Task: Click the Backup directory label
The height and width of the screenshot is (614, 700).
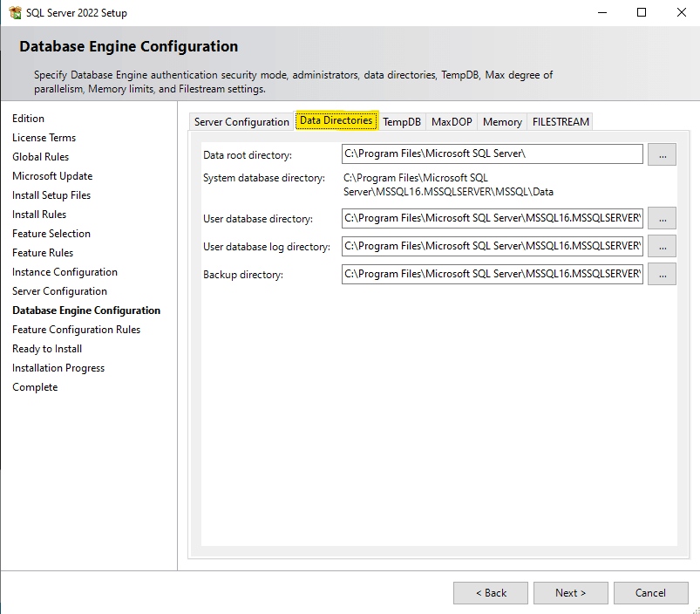Action: click(243, 275)
